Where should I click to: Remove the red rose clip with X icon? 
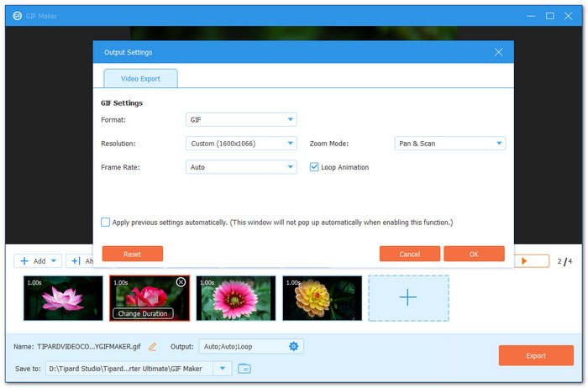(181, 282)
